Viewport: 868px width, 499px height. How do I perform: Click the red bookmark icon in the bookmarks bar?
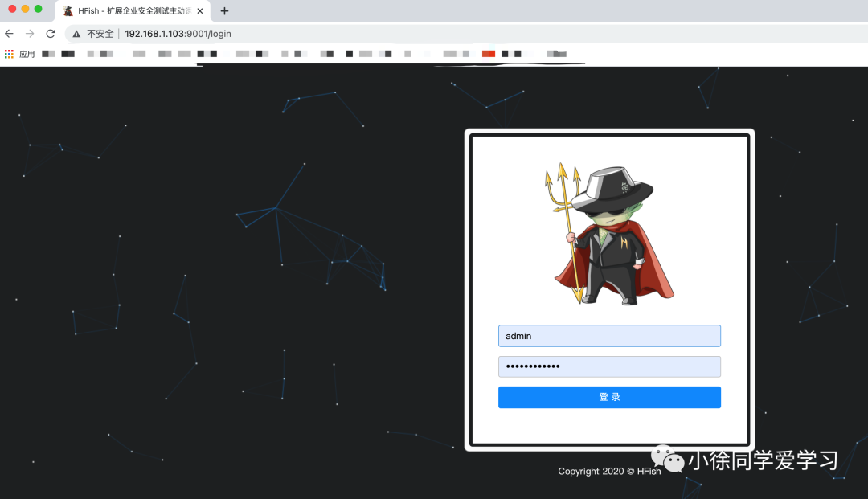click(489, 54)
